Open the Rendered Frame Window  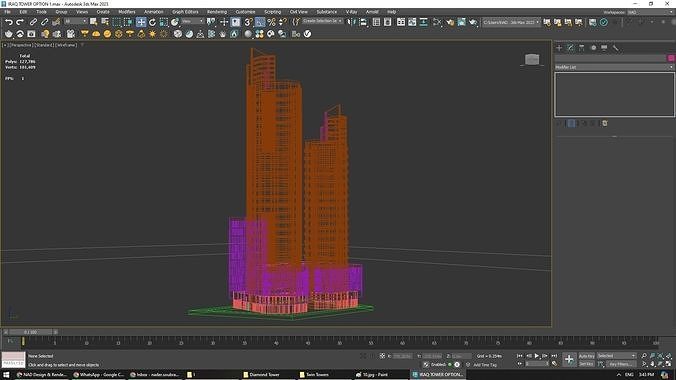click(x=461, y=22)
